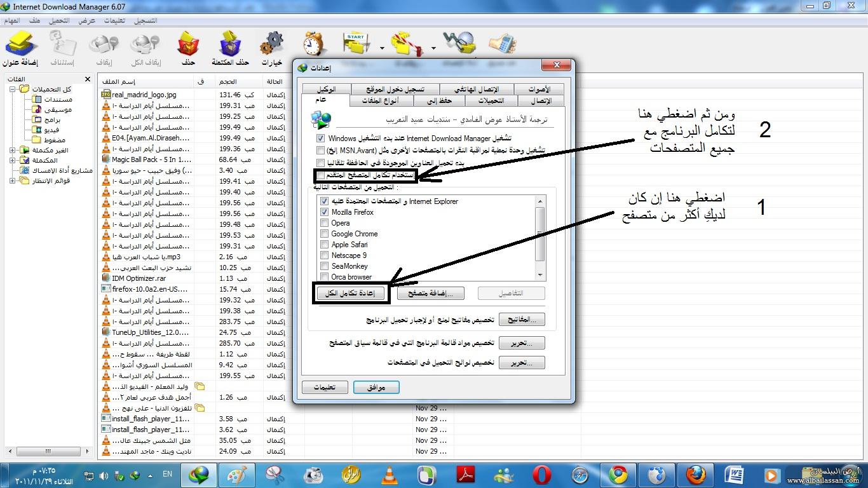Click the Stop Queue barrier icon

[x=407, y=44]
